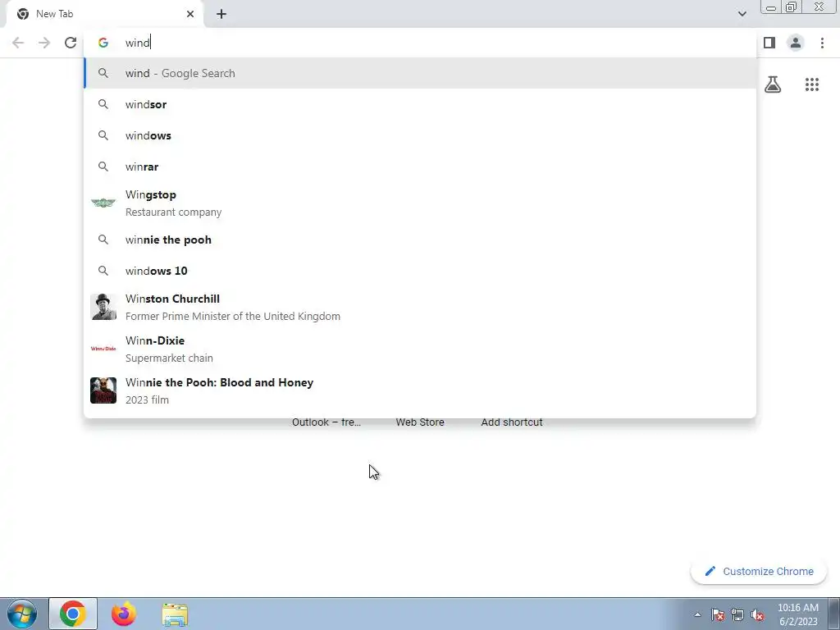Image resolution: width=840 pixels, height=630 pixels.
Task: Open the user profile avatar icon
Action: [796, 43]
